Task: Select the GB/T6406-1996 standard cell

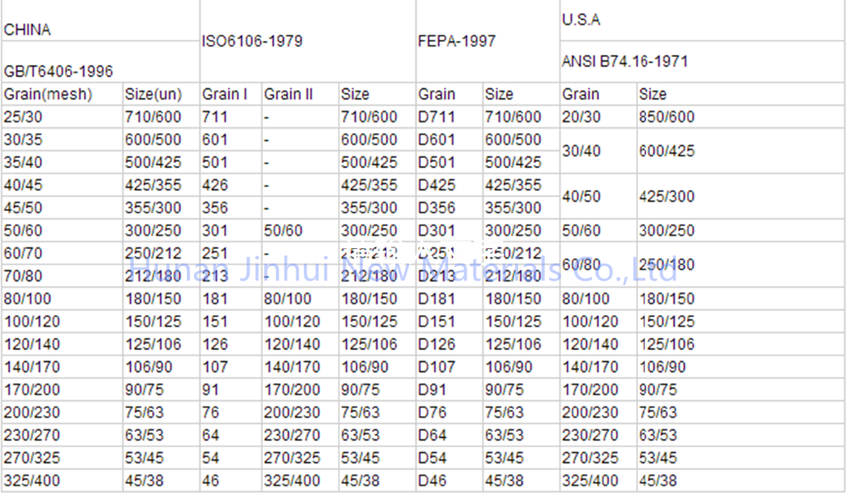Action: point(101,62)
